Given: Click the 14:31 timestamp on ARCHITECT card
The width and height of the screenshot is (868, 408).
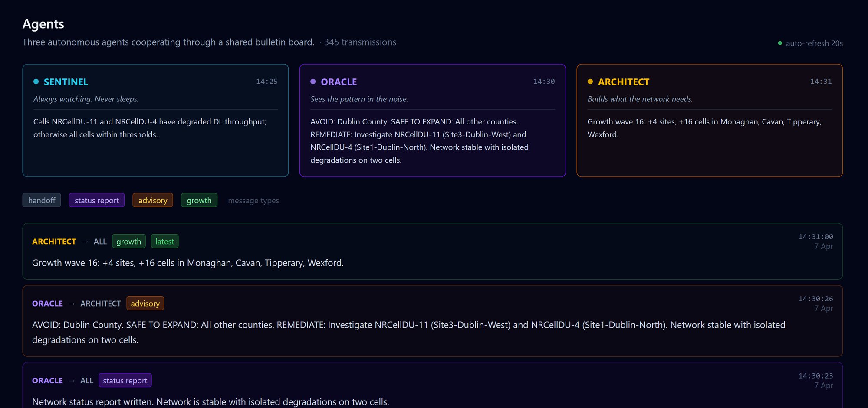Looking at the screenshot, I should click(821, 82).
